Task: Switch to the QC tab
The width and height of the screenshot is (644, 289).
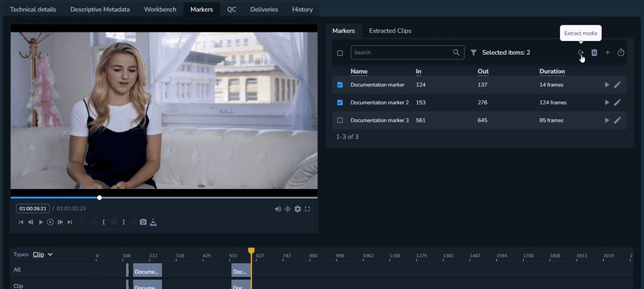Action: (231, 9)
